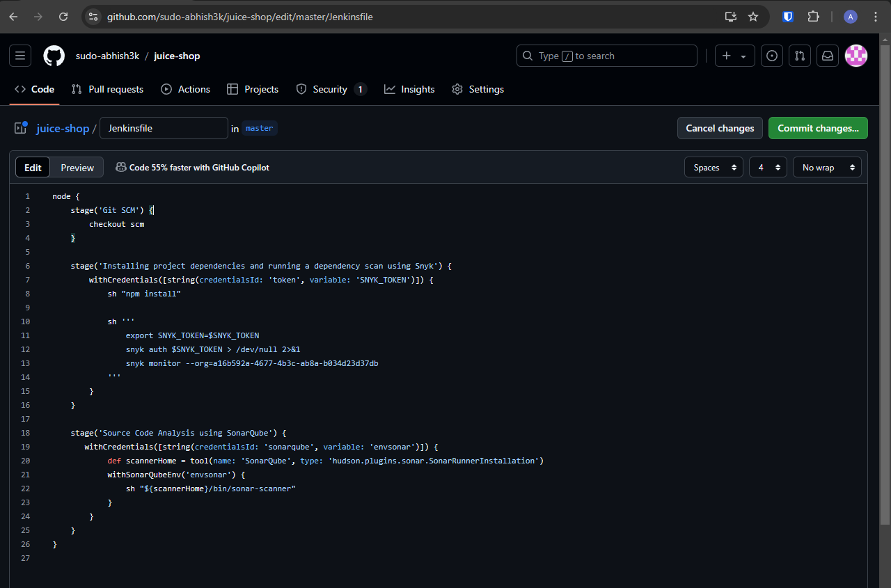
Task: Click juice-shop breadcrumb link beside filename
Action: pos(63,128)
